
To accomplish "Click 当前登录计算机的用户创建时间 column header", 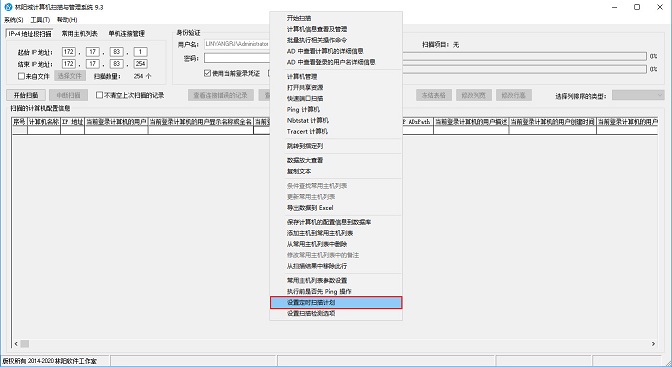I will pyautogui.click(x=552, y=122).
